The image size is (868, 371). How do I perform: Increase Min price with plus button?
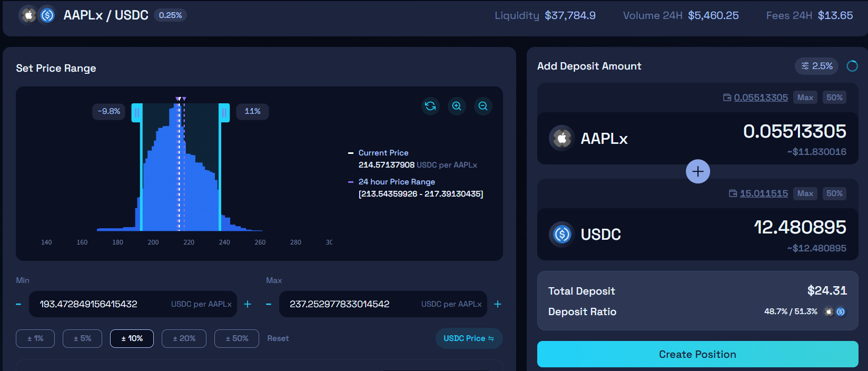pyautogui.click(x=248, y=304)
